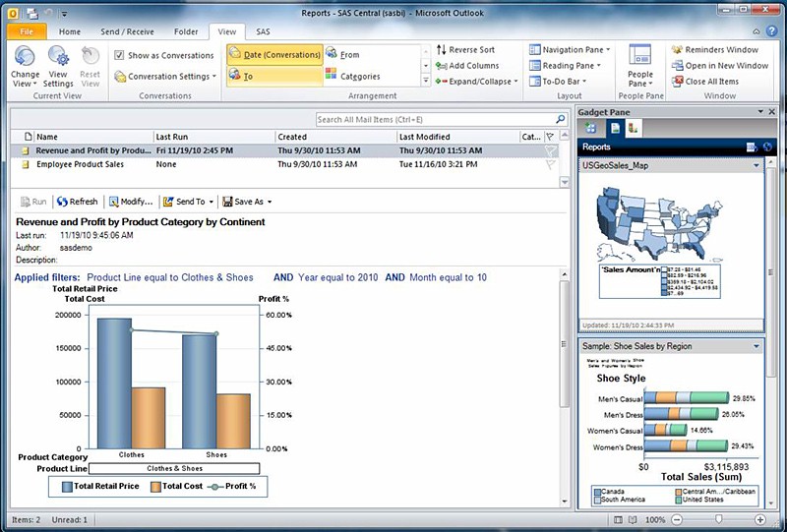The image size is (787, 532).
Task: Expand the Save As dropdown arrow
Action: coord(270,202)
